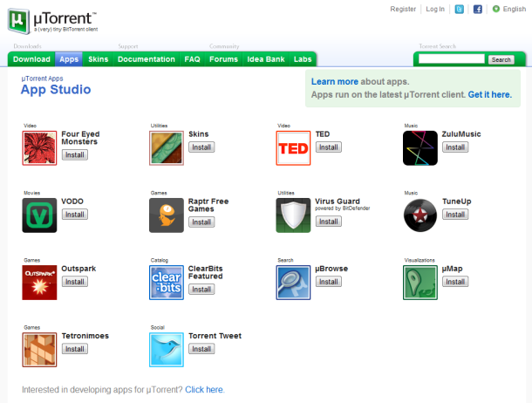This screenshot has height=403, width=532.
Task: Install the VODO app
Action: tap(75, 215)
